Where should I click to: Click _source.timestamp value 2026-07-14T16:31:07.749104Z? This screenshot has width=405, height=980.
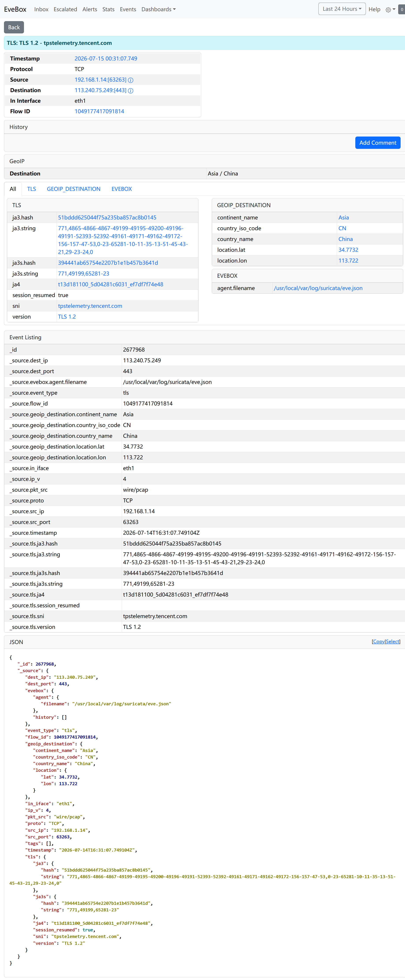point(161,533)
